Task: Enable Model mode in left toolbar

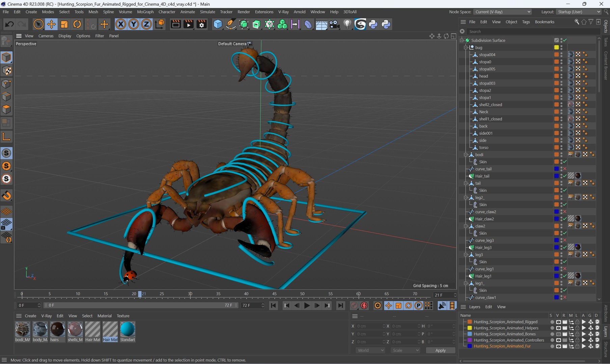Action: coord(6,57)
